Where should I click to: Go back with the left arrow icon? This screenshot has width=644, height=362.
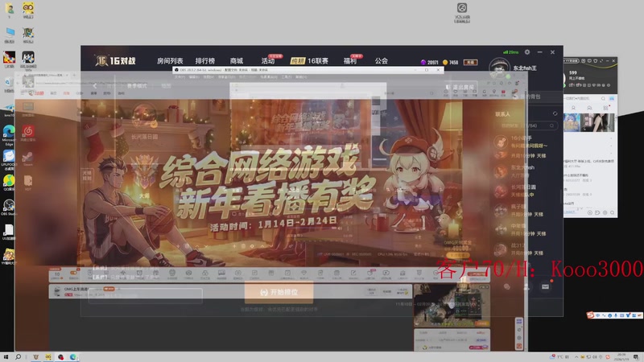95,86
